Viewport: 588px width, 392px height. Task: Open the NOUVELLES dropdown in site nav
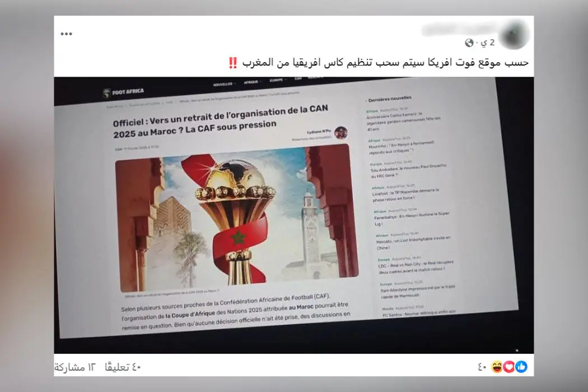click(x=223, y=85)
